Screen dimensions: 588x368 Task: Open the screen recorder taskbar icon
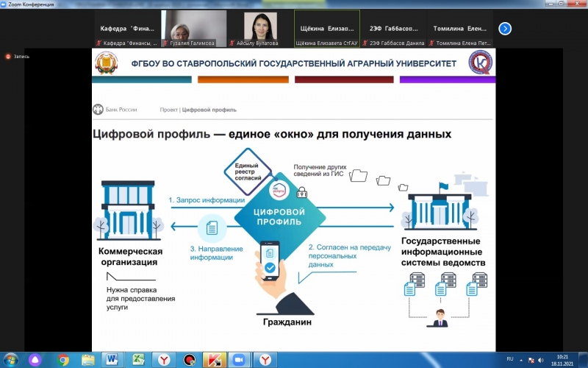point(190,360)
